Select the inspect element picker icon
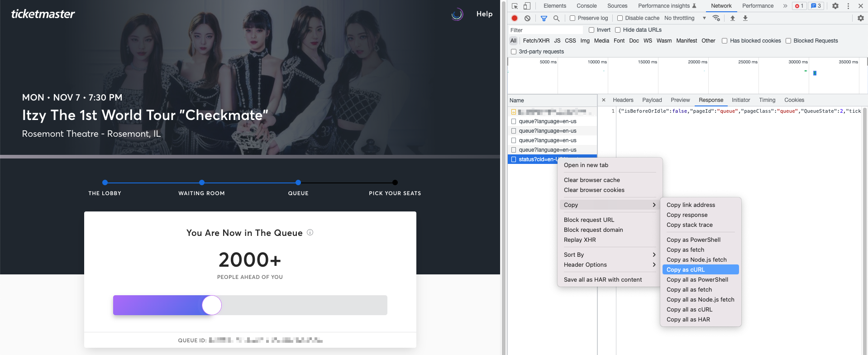The image size is (868, 355). click(x=515, y=6)
